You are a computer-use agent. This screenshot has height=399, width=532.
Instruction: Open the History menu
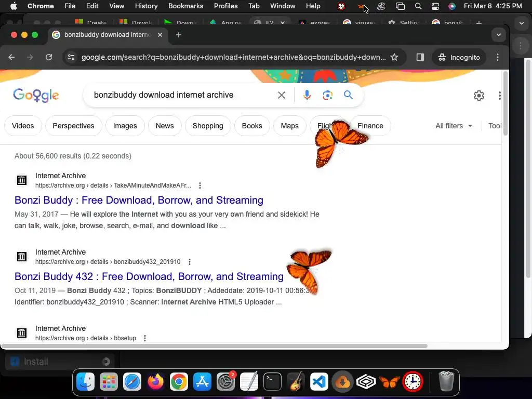[146, 6]
